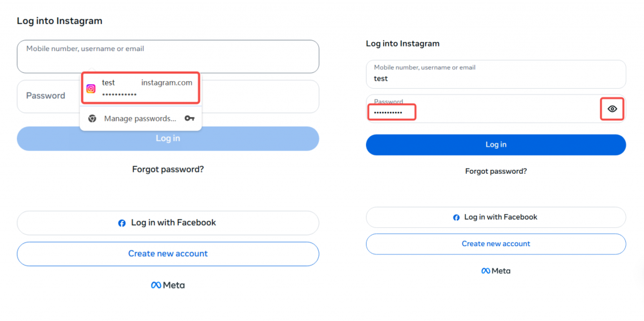
Task: Click the Facebook logo in the right login form
Action: pyautogui.click(x=457, y=217)
